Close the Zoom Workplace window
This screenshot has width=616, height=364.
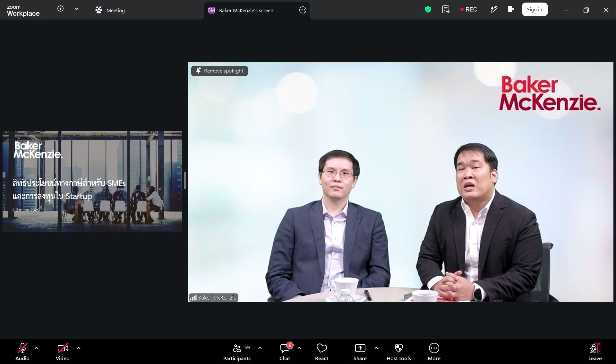(606, 10)
